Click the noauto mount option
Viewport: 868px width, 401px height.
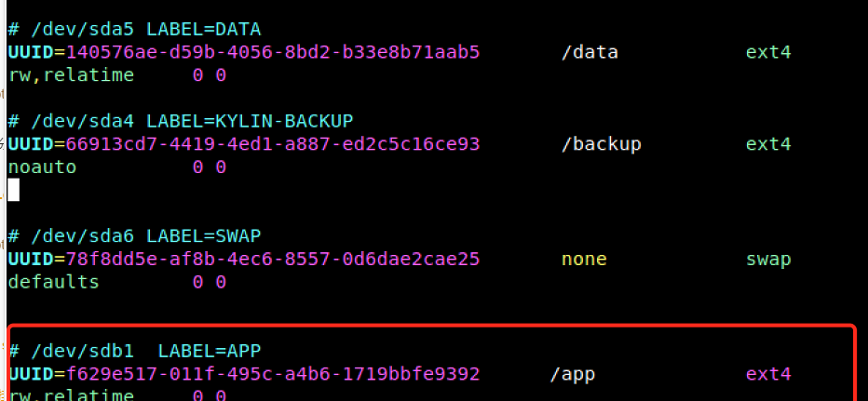[42, 167]
